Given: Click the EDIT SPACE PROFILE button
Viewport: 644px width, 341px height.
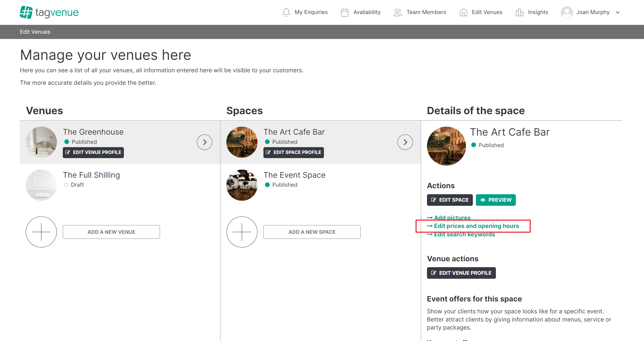Looking at the screenshot, I should (293, 152).
